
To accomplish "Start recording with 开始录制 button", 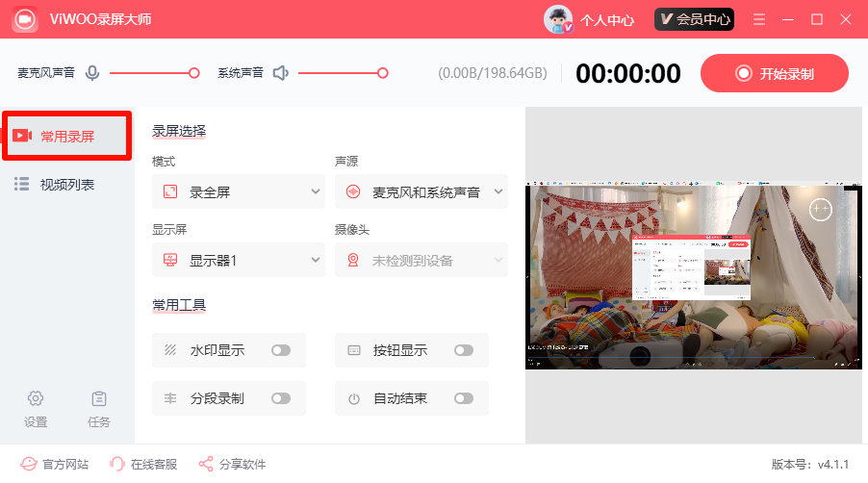I will pyautogui.click(x=775, y=73).
